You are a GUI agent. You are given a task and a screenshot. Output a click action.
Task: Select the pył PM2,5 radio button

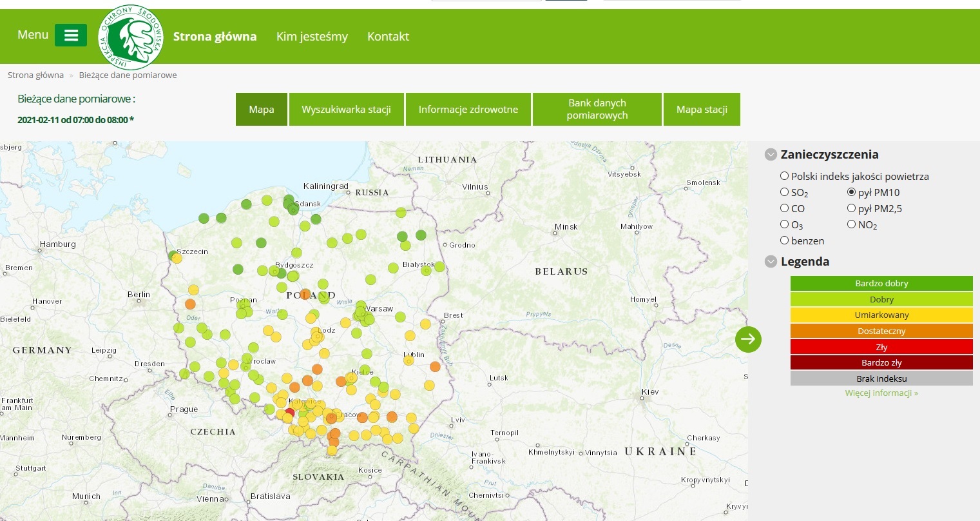[x=851, y=208]
